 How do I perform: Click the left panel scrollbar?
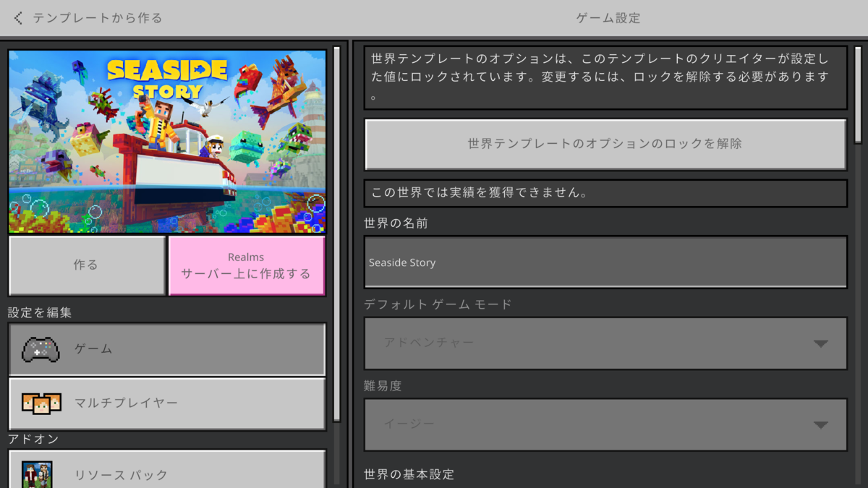pos(336,234)
